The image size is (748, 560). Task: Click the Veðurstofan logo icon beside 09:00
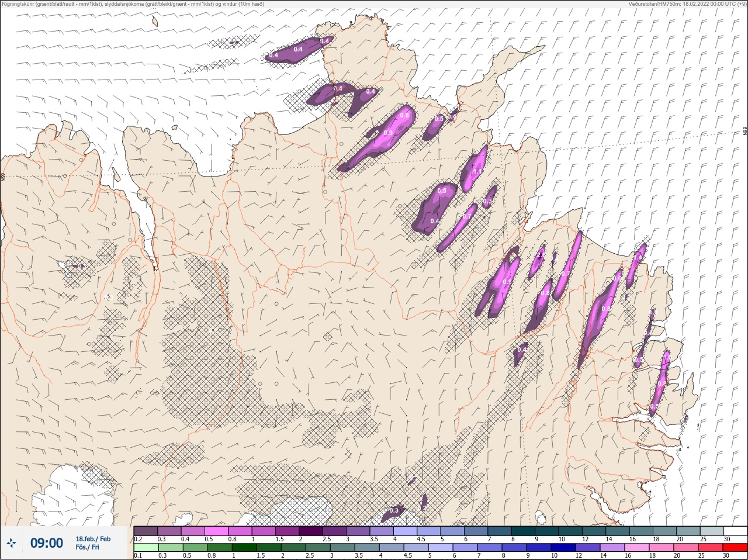11,543
